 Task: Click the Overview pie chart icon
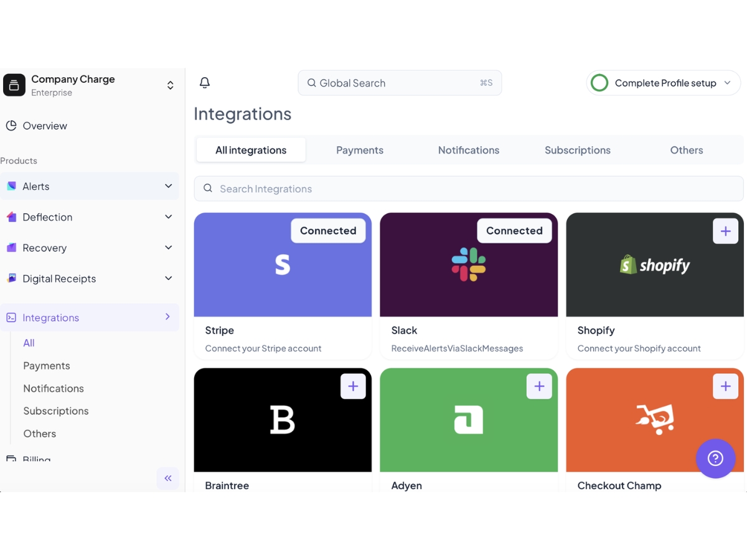click(x=11, y=126)
